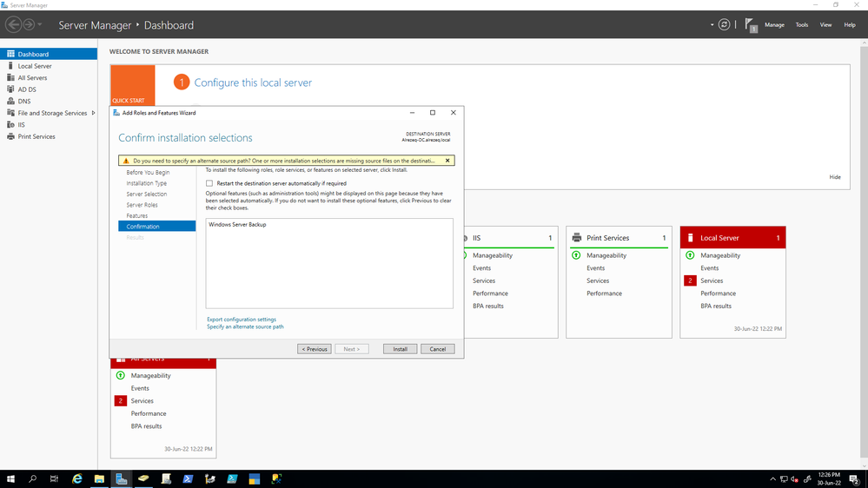Image resolution: width=868 pixels, height=488 pixels.
Task: Open the Windows Start menu
Action: [10, 479]
